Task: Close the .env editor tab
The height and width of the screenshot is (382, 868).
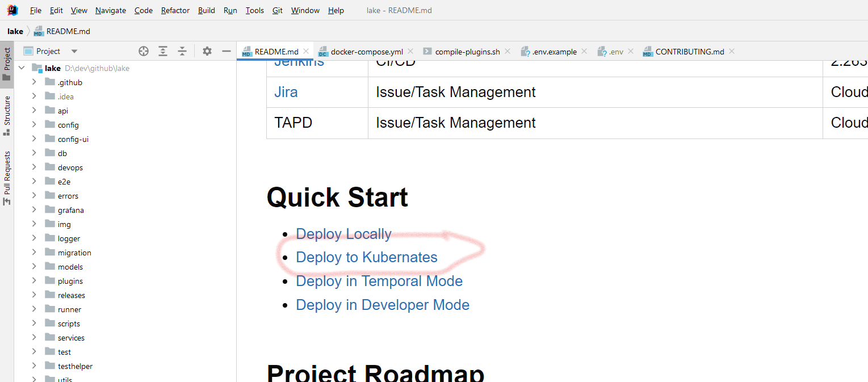Action: (631, 51)
